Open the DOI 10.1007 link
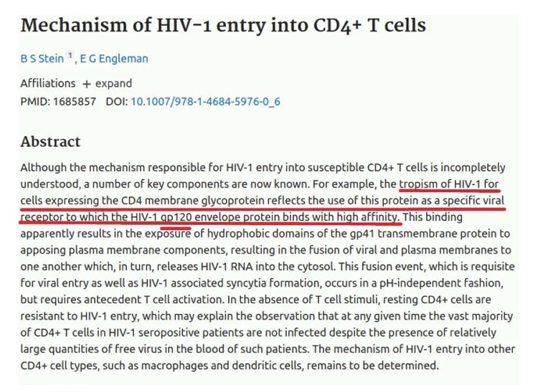 click(205, 101)
